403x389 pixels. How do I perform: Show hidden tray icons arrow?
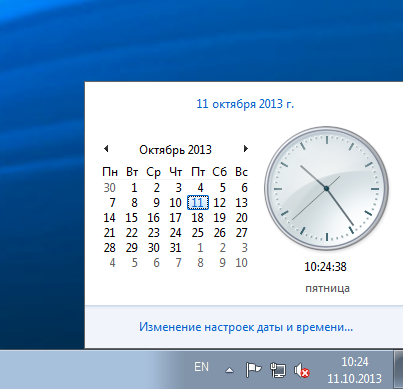pyautogui.click(x=229, y=370)
